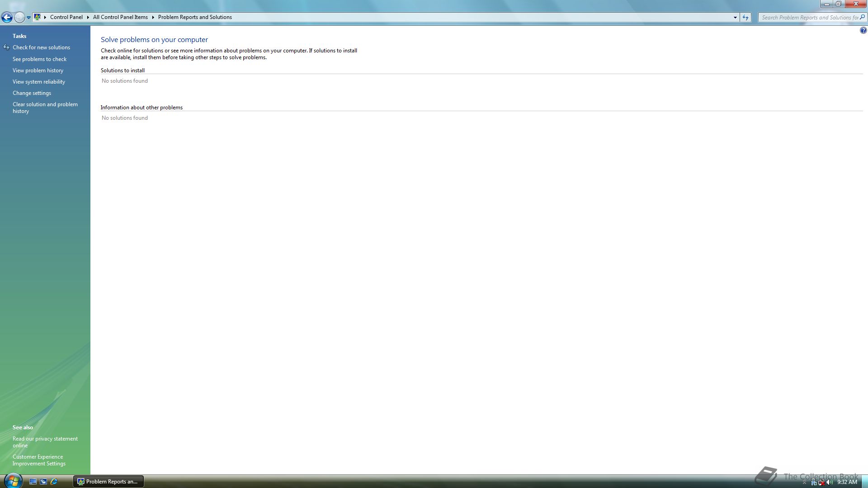Click the 9:32 AM taskbar clock
868x488 pixels.
(847, 482)
